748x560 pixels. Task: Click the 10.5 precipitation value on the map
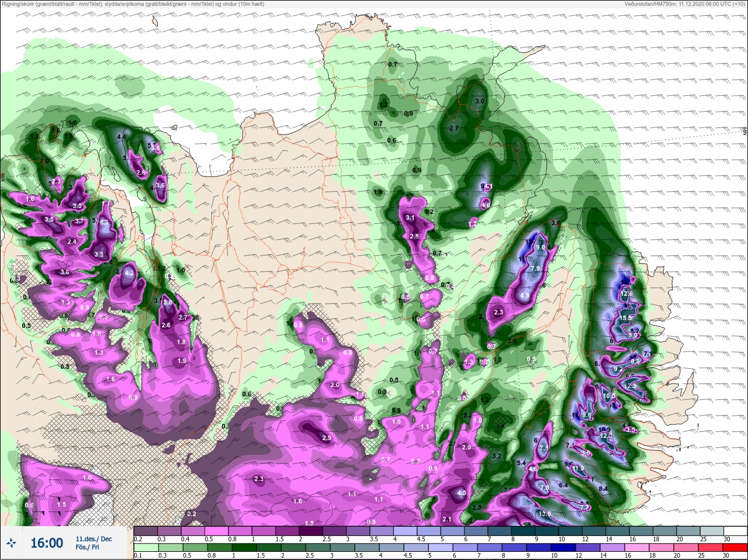[x=609, y=396]
